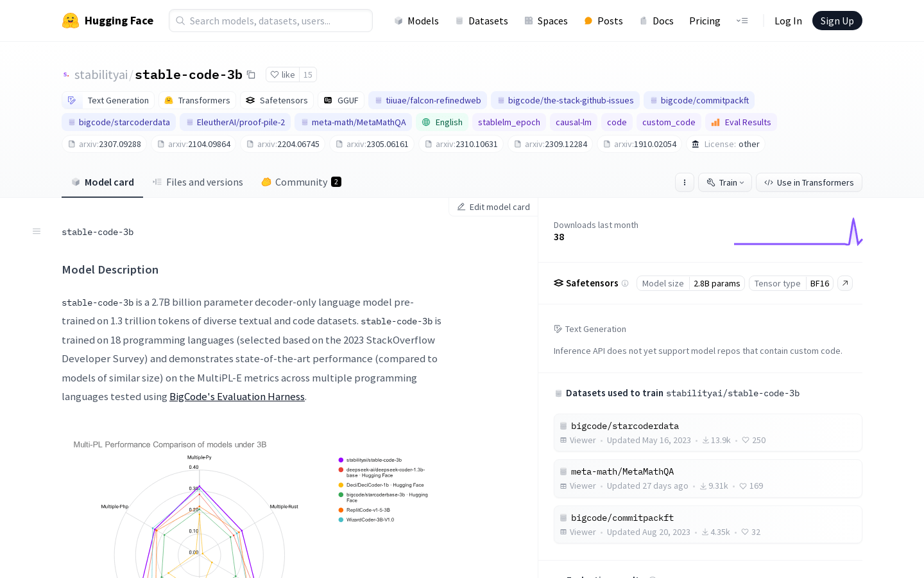The width and height of the screenshot is (924, 578).
Task: Open arxiv:2104.09864 paper tag
Action: click(x=194, y=144)
